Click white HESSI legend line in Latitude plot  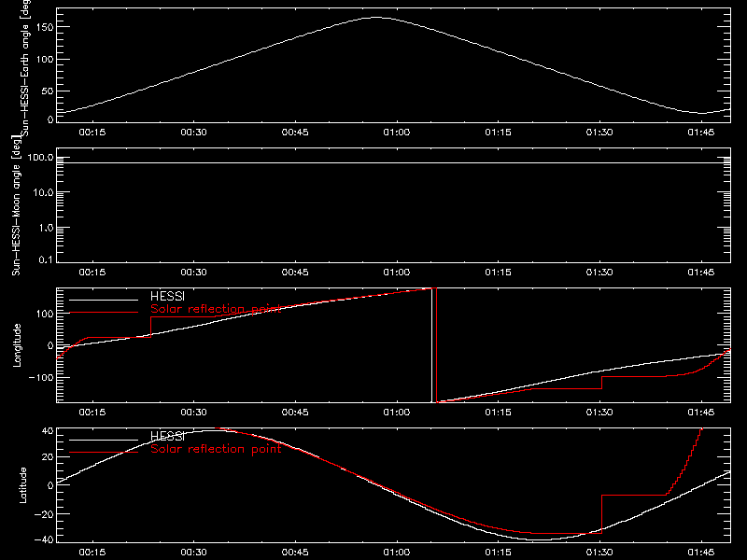[x=104, y=440]
